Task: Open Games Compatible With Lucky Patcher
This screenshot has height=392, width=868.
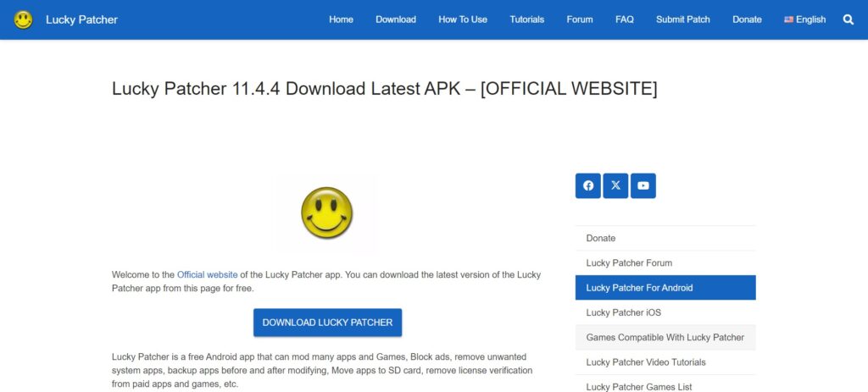Action: click(665, 337)
